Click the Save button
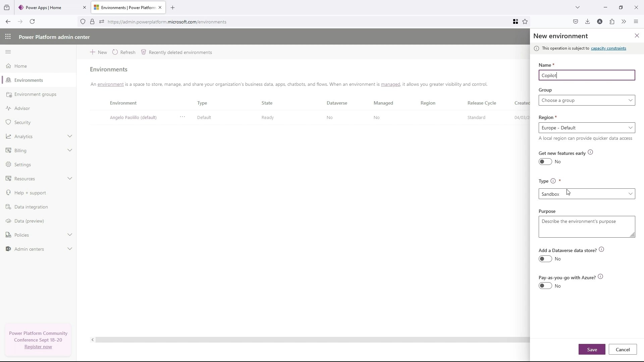Screen dimensions: 644x362 point(592,350)
